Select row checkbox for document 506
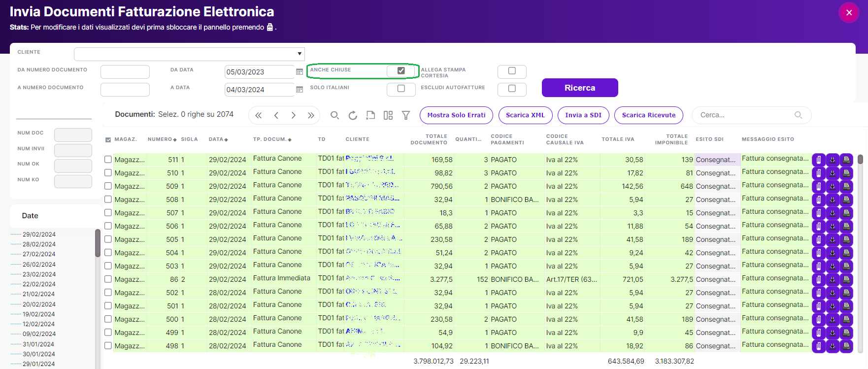This screenshot has height=369, width=868. [108, 226]
